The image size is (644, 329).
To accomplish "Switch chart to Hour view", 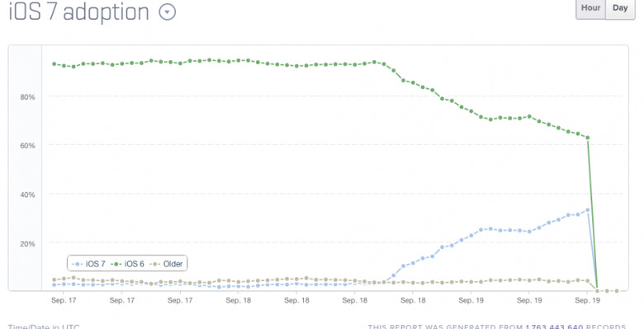I will coord(590,9).
